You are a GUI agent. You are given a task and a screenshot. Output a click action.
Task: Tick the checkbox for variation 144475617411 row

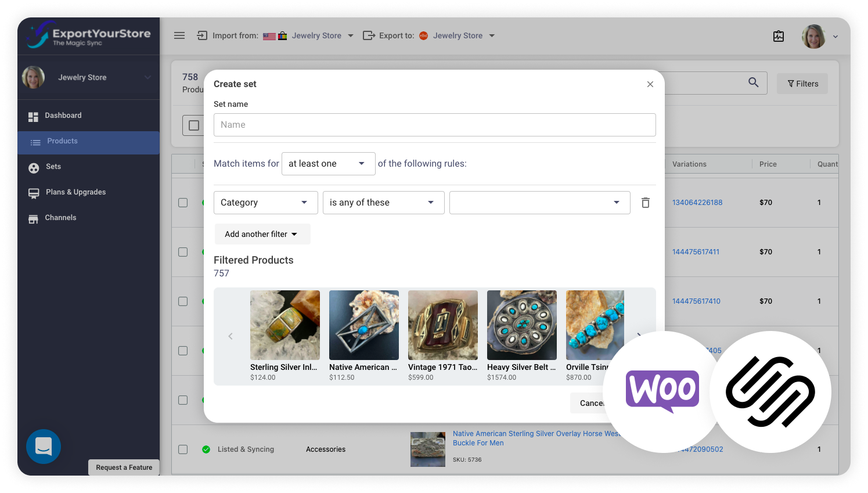[183, 252]
